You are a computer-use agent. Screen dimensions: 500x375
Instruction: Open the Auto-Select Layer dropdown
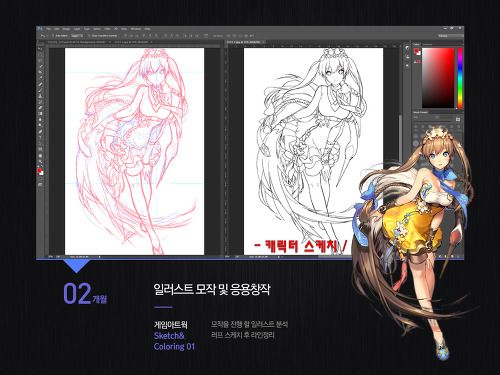77,35
